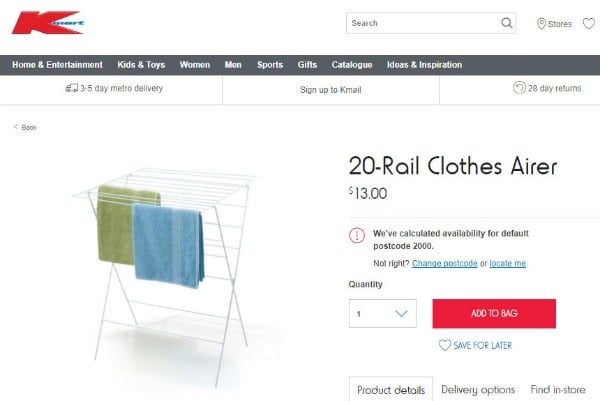Click the Change postcode link

pos(444,263)
